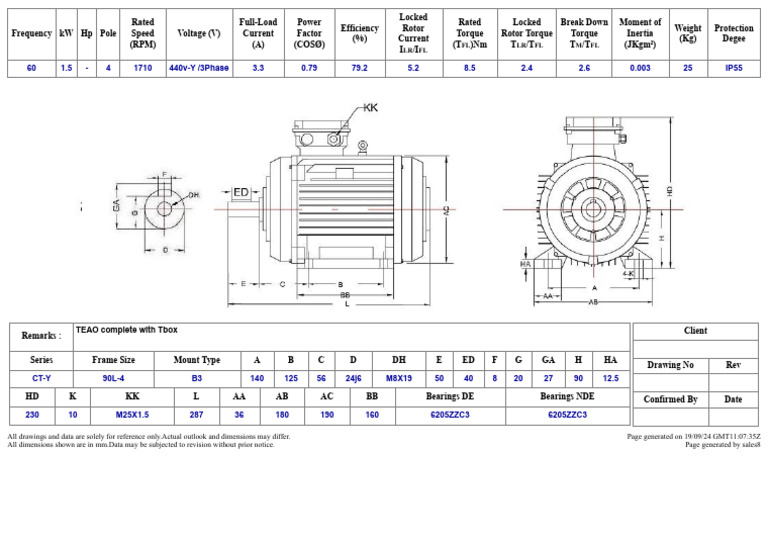Click weight value 25
The width and height of the screenshot is (768, 543).
click(688, 68)
